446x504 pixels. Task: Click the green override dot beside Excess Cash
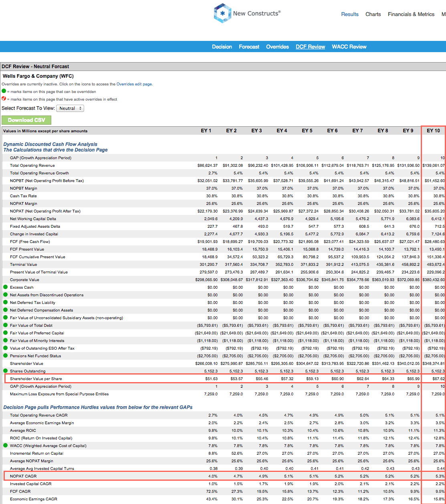click(x=6, y=287)
